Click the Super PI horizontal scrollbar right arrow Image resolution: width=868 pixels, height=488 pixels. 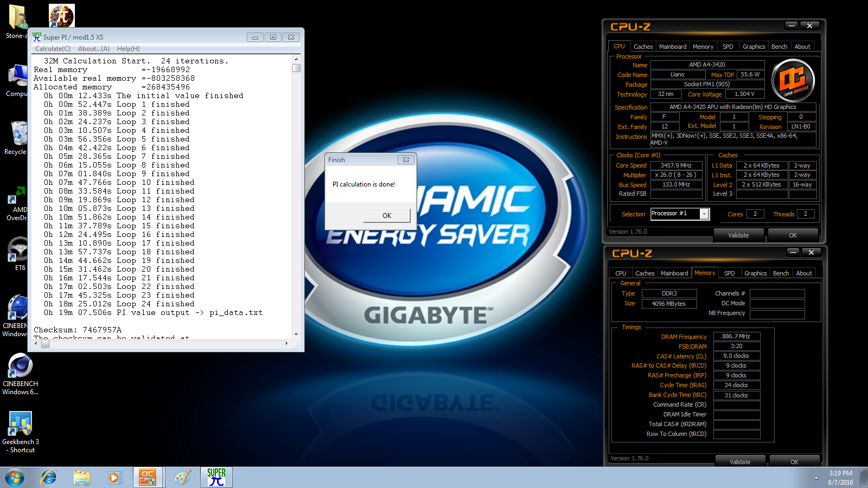pos(286,343)
